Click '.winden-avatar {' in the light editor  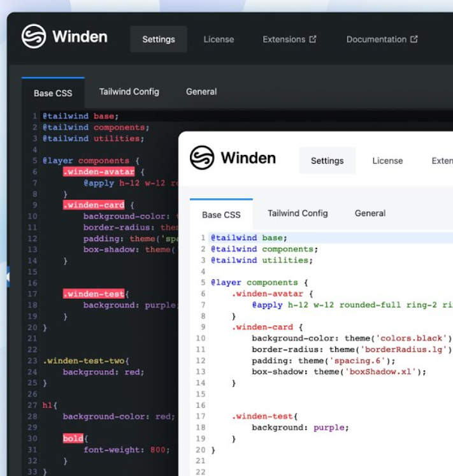click(272, 294)
